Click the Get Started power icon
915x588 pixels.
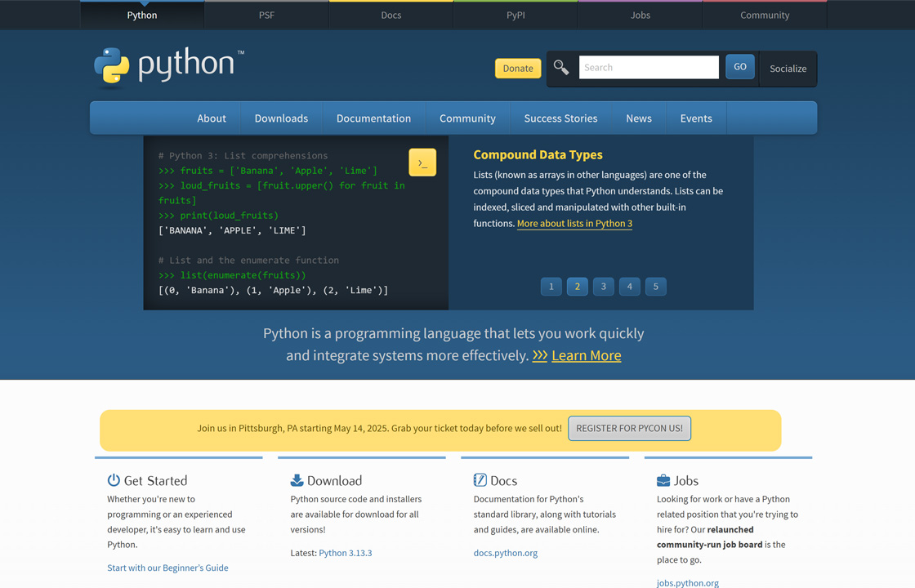tap(114, 480)
